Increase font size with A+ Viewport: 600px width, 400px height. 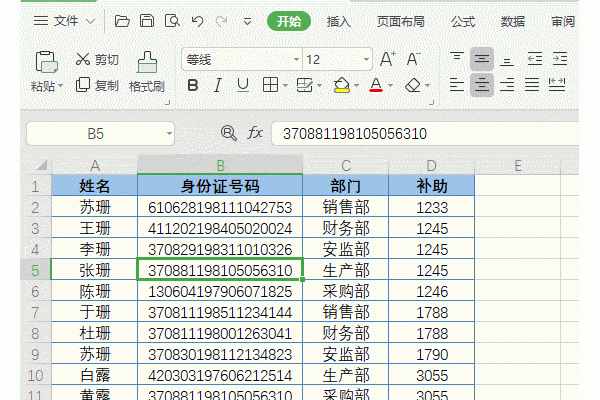388,59
